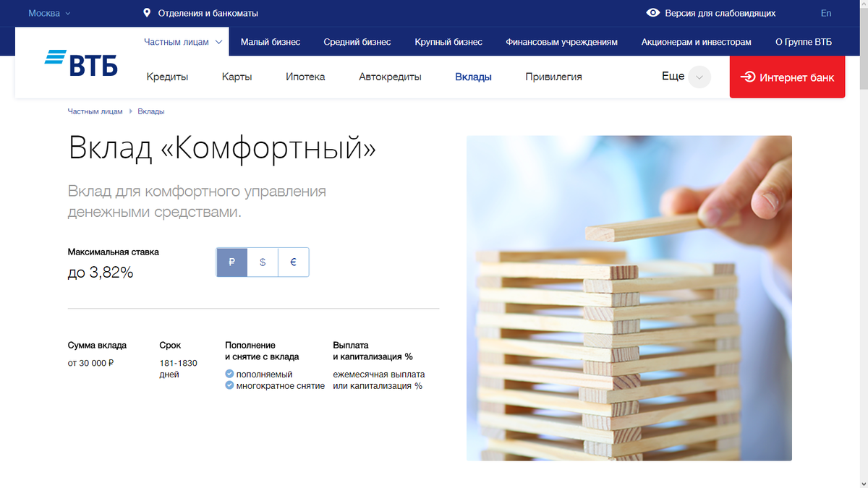The width and height of the screenshot is (868, 488).
Task: Open Средний бизнес section
Action: coord(357,42)
